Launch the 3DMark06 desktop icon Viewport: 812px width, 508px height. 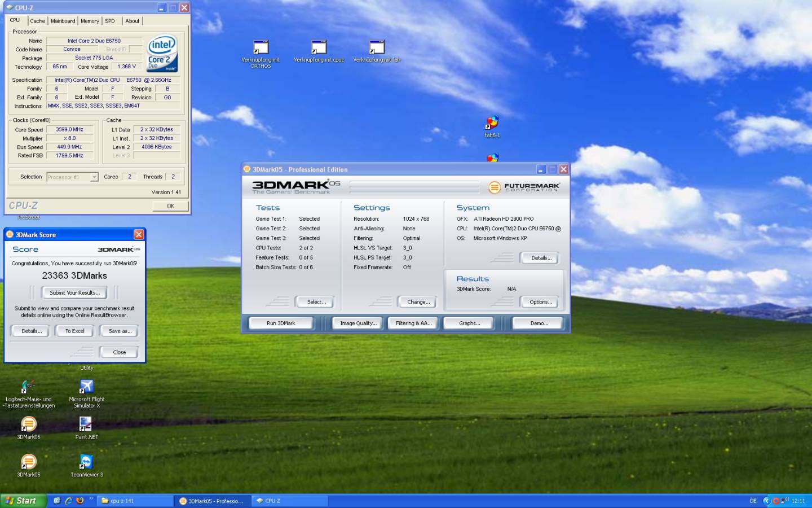[x=28, y=424]
